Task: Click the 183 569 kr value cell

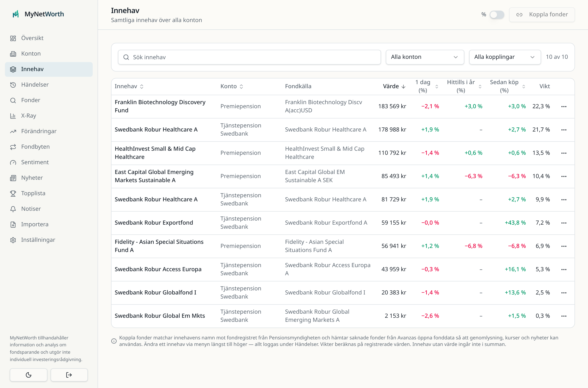Action: [392, 106]
